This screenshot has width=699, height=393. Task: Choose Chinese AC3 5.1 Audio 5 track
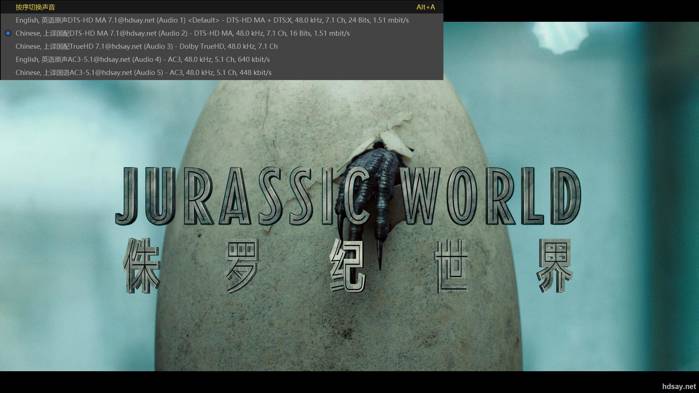[222, 72]
